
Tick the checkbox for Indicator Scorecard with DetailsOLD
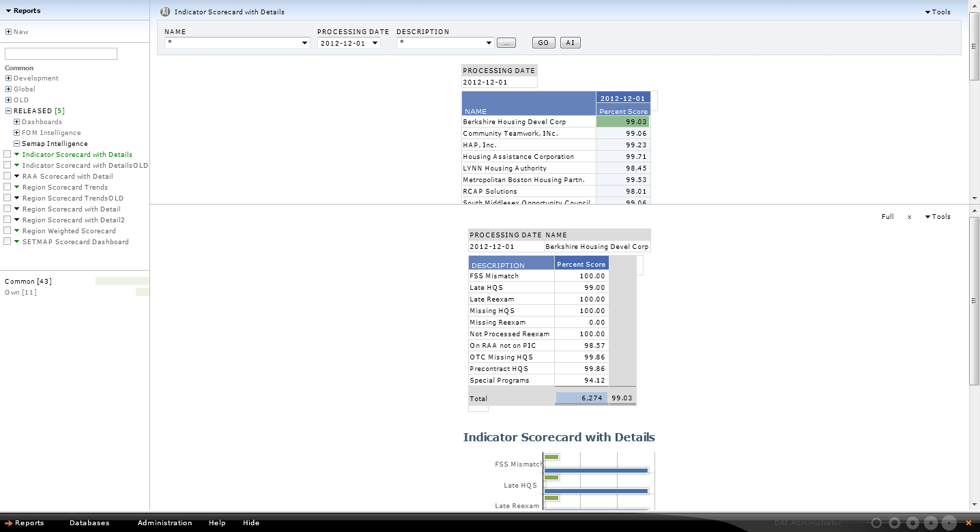click(7, 165)
